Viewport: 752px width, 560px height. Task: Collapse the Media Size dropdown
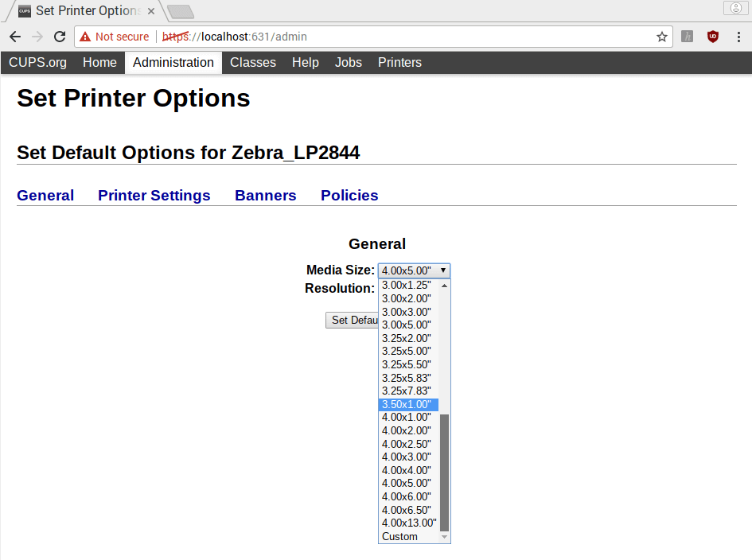click(x=414, y=270)
